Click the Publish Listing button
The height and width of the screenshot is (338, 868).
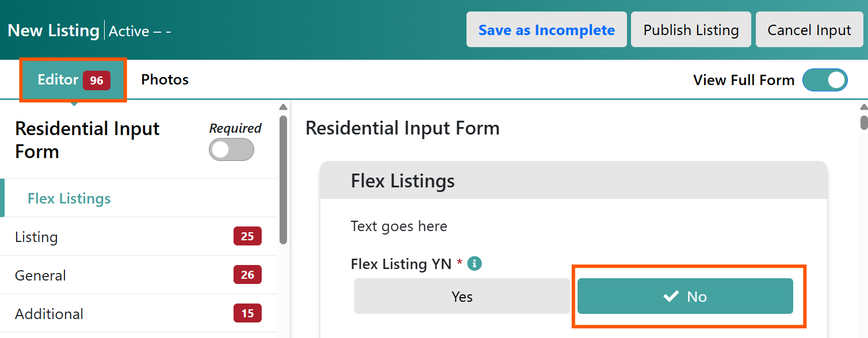(x=691, y=30)
